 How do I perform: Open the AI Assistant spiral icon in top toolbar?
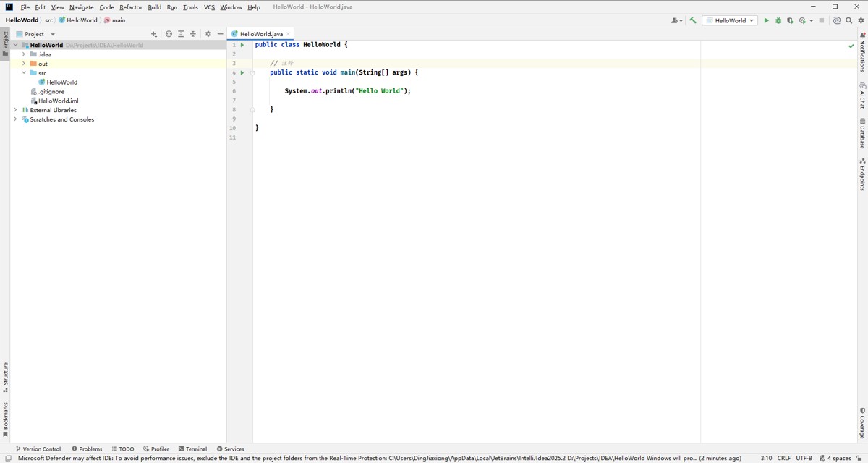tap(837, 20)
